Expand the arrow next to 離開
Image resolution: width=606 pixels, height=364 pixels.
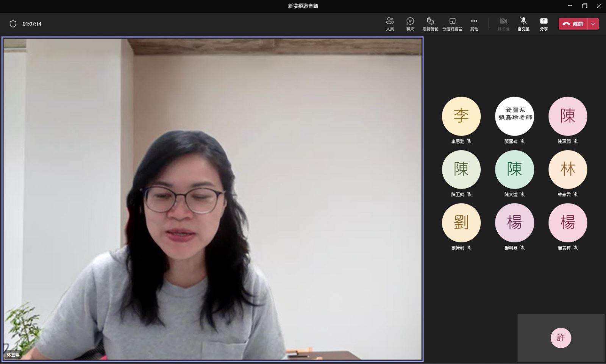pyautogui.click(x=593, y=24)
